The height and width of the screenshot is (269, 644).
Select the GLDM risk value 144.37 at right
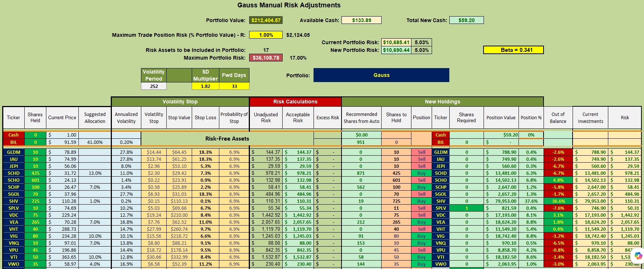(x=625, y=152)
